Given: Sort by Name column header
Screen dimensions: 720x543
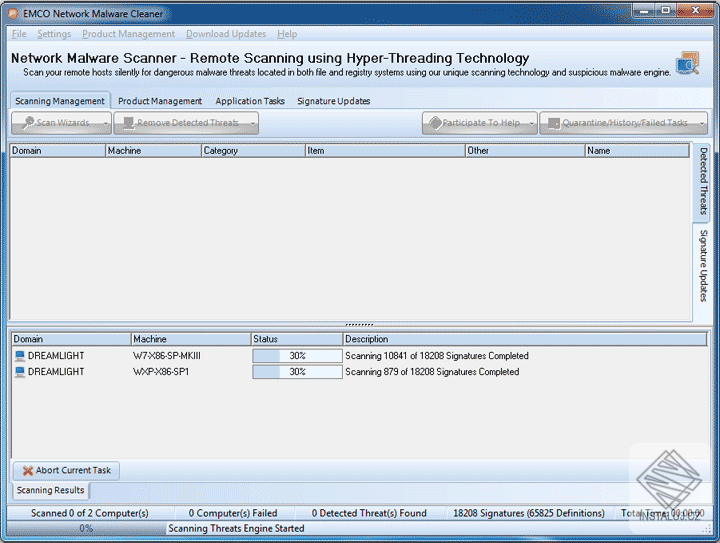Looking at the screenshot, I should click(637, 151).
